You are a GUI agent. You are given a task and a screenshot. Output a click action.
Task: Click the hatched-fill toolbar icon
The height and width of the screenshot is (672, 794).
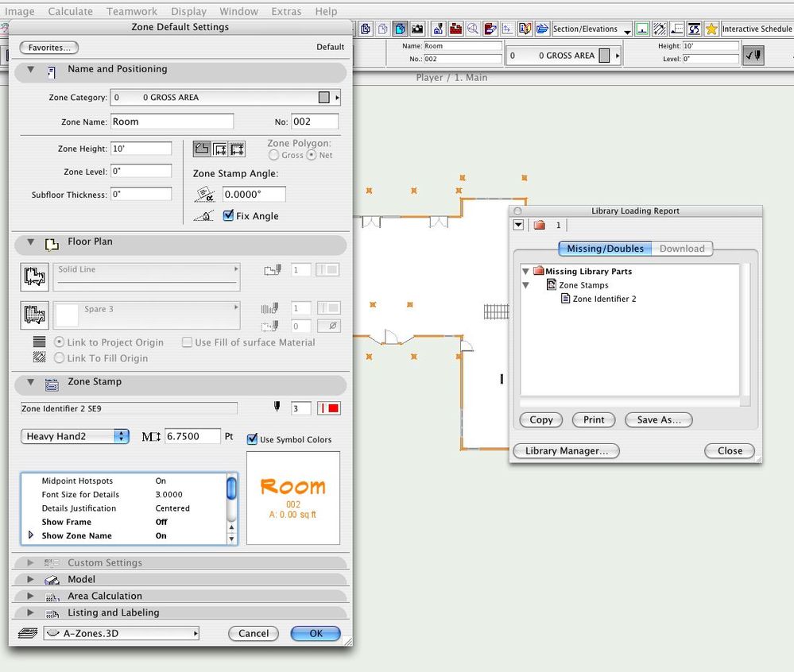point(660,29)
